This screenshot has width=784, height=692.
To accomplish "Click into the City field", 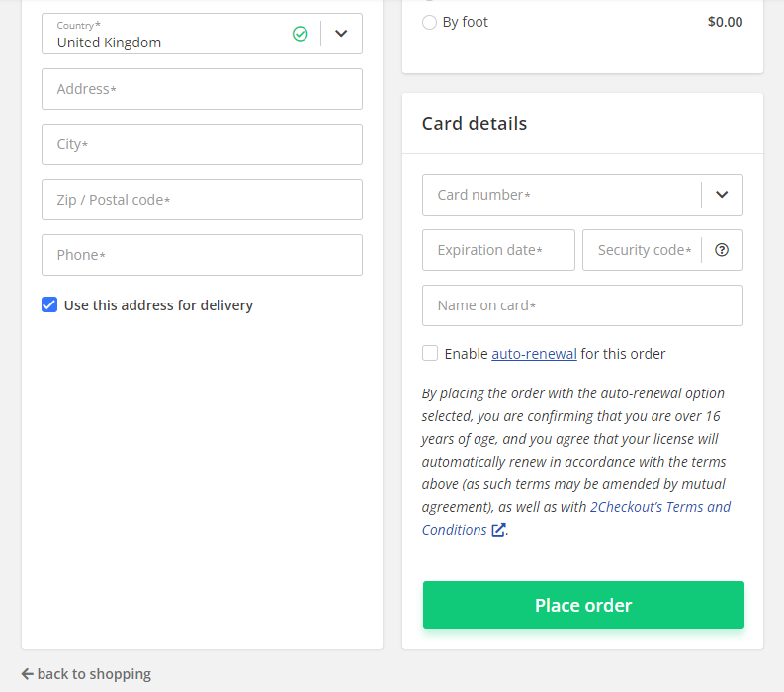I will pos(202,144).
